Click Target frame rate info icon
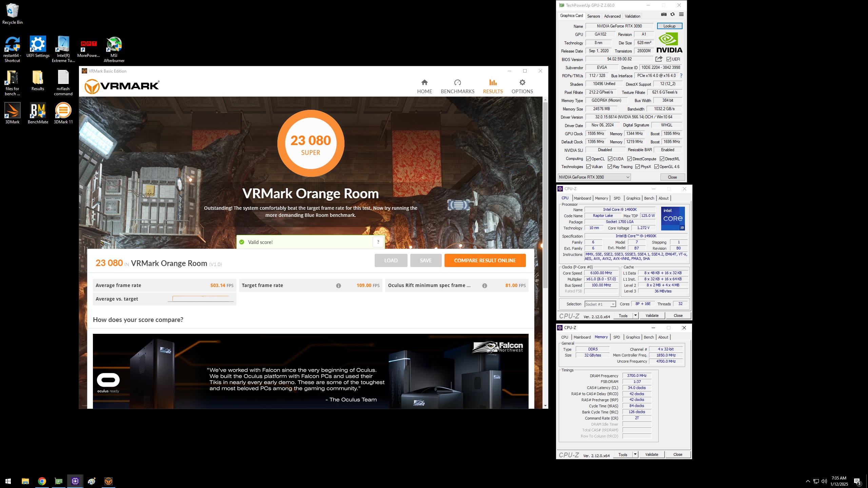This screenshot has width=868, height=488. (338, 286)
